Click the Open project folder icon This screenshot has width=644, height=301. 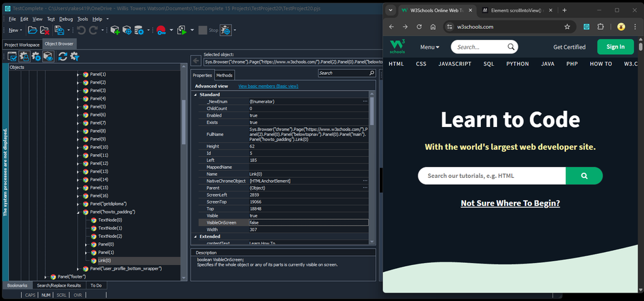pyautogui.click(x=34, y=30)
